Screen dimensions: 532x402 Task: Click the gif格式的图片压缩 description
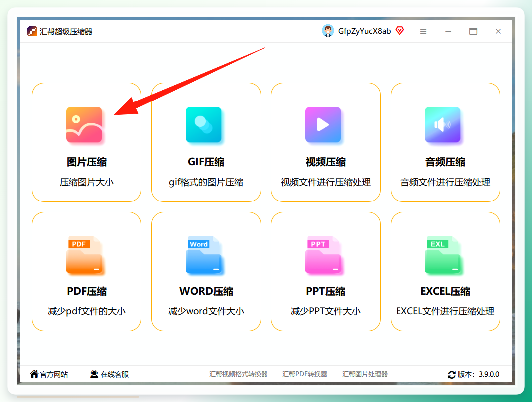pos(206,183)
